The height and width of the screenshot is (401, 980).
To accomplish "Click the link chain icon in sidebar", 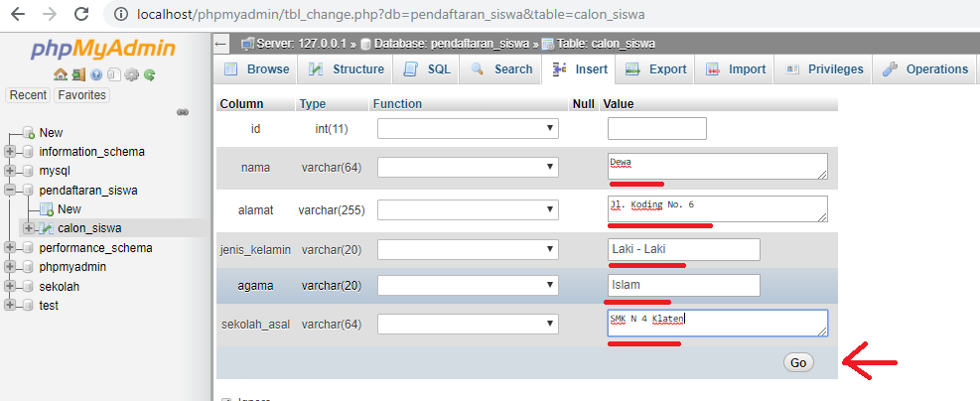I will click(183, 112).
